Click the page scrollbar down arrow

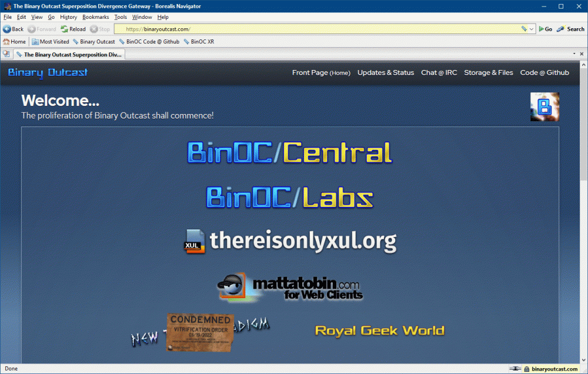click(x=584, y=360)
